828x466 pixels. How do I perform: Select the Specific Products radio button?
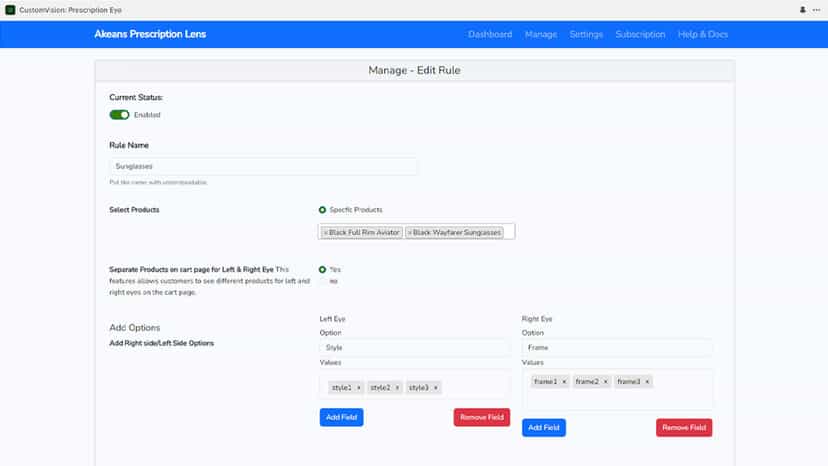pyautogui.click(x=322, y=210)
